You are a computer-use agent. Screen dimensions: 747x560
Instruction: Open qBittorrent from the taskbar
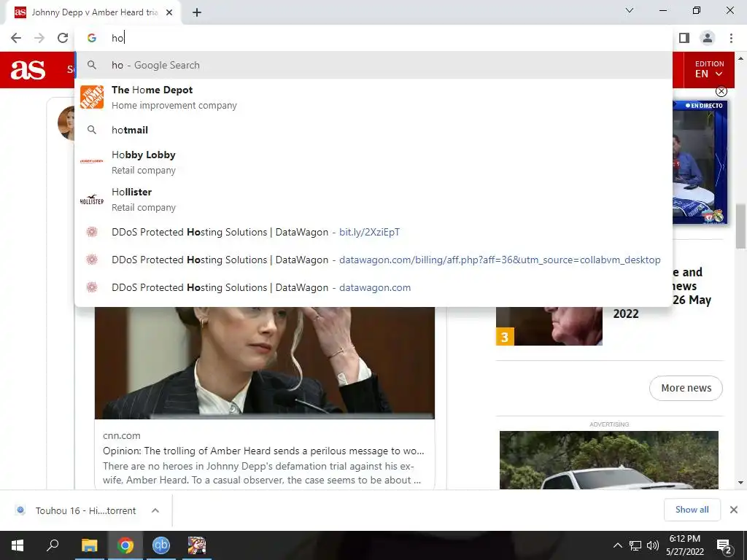161,545
